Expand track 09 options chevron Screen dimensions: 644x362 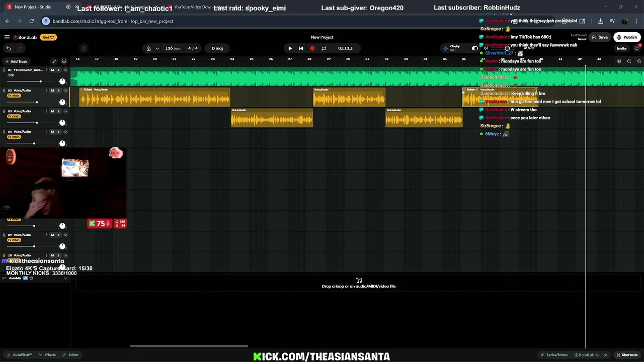(x=65, y=235)
